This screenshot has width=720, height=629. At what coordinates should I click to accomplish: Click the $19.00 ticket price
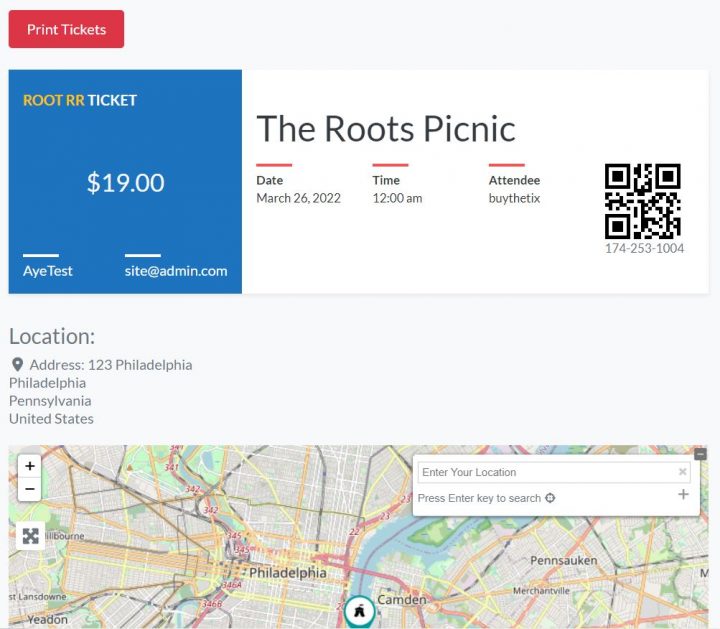125,182
